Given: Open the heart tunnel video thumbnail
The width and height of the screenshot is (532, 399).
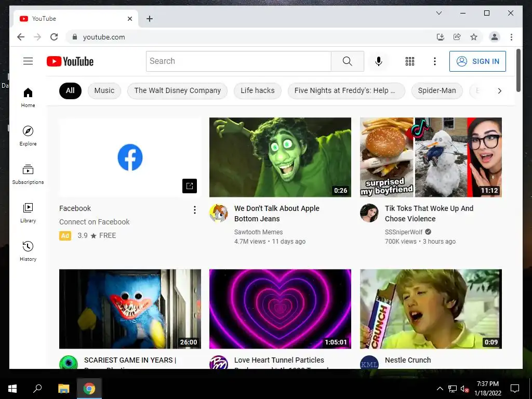Looking at the screenshot, I should pos(280,309).
